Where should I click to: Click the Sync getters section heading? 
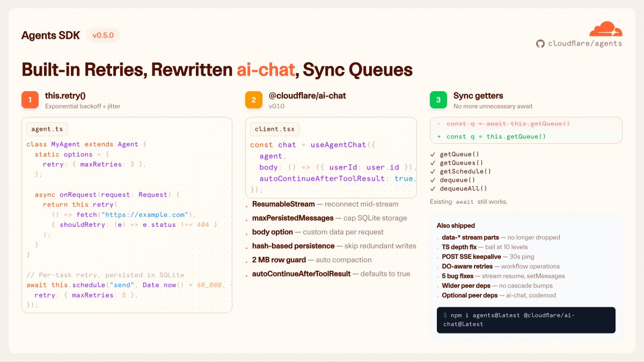click(478, 95)
